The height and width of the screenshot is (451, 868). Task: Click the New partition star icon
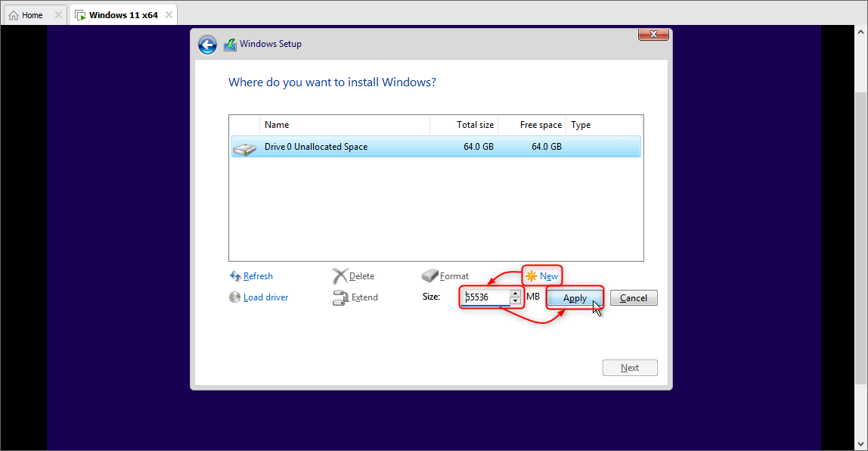(x=532, y=276)
